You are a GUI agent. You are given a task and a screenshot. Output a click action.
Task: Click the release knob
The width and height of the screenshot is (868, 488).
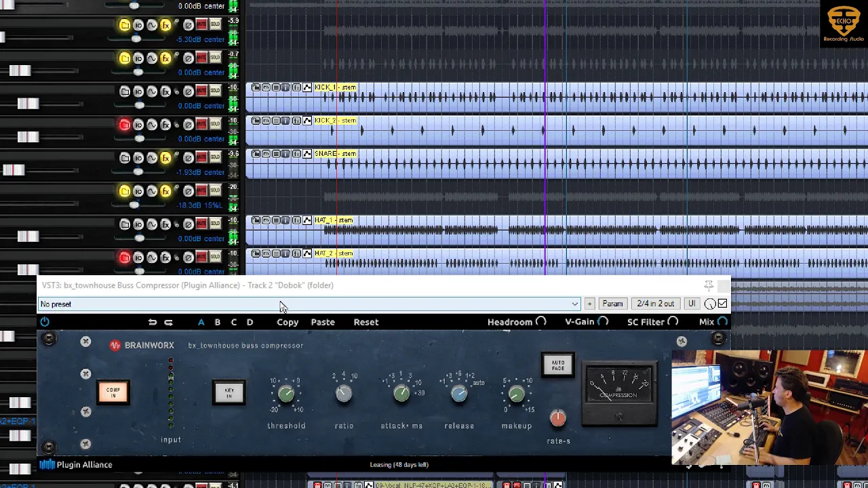click(459, 393)
